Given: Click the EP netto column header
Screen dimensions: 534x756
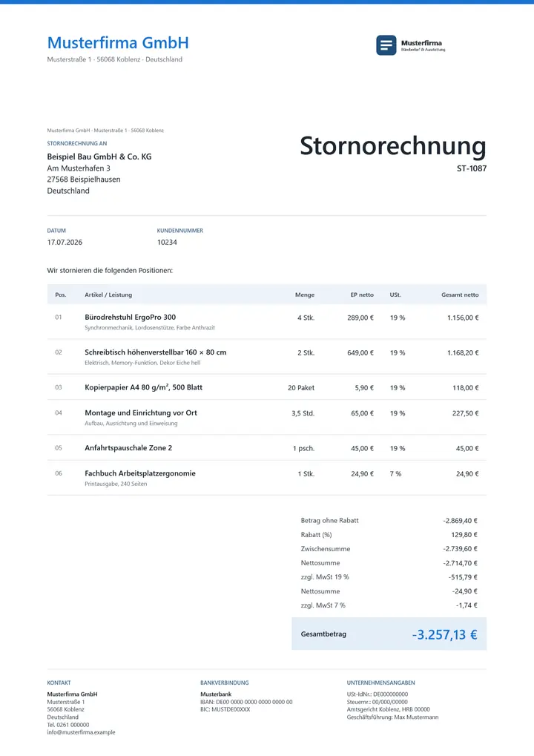Looking at the screenshot, I should click(362, 295).
